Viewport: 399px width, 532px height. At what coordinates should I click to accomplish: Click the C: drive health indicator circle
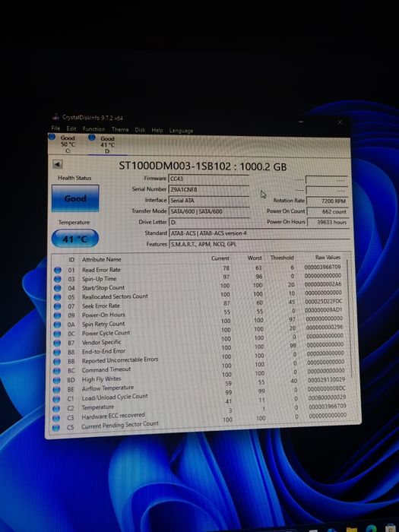(x=52, y=137)
